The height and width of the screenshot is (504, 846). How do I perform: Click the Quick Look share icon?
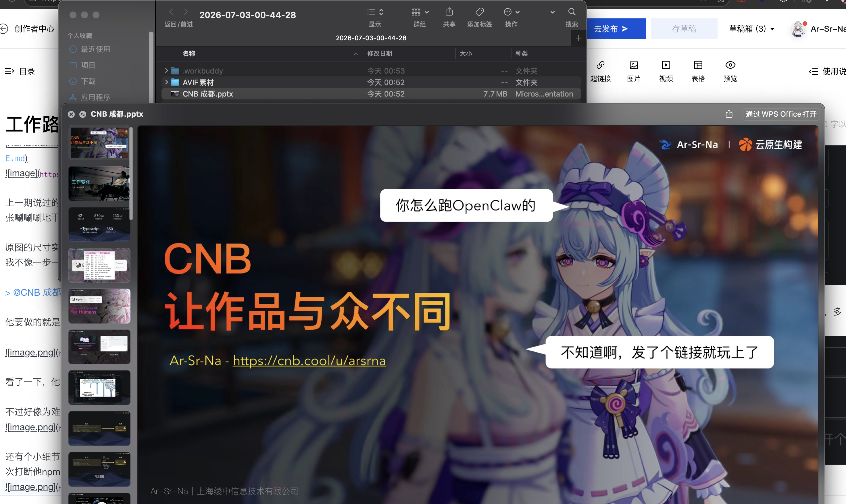tap(729, 114)
